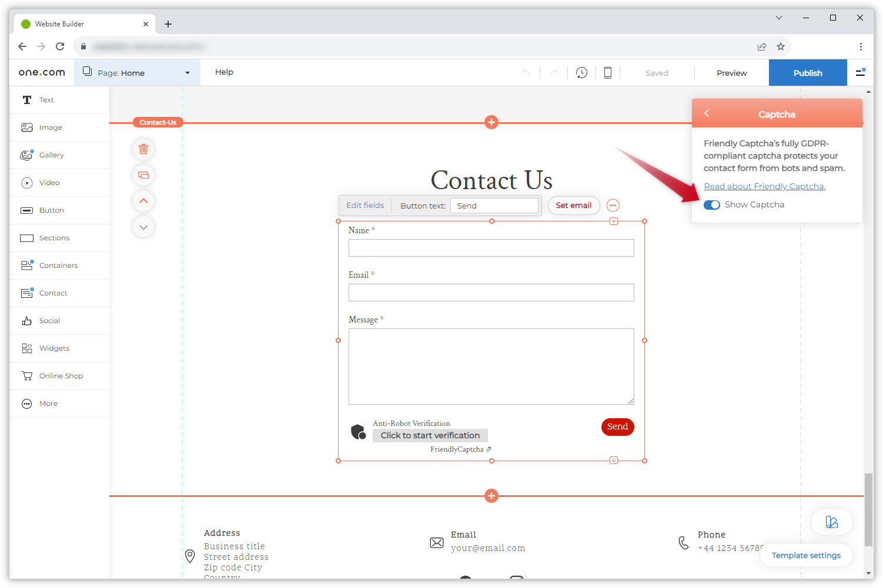Screen dimensions: 883x588
Task: Open the browser three-dot menu
Action: tap(861, 46)
